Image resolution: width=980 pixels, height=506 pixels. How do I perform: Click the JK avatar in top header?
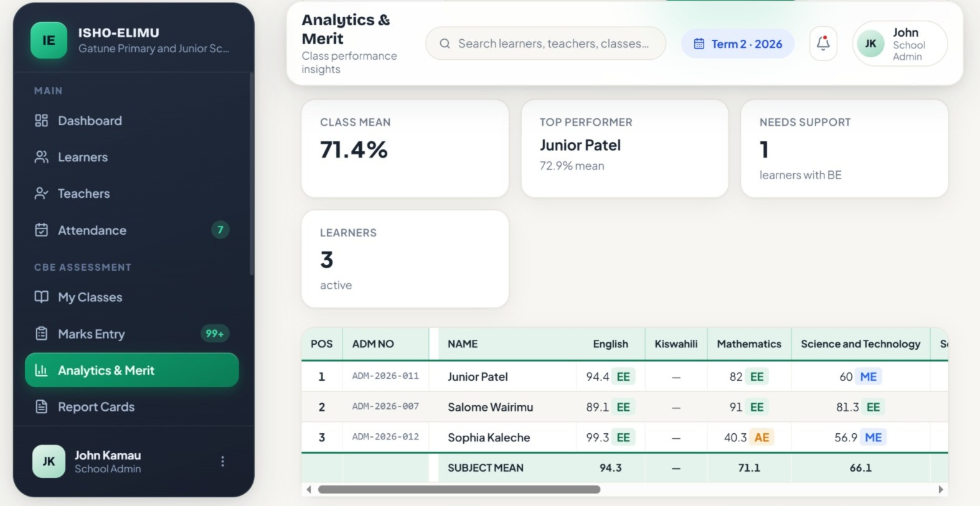point(870,44)
